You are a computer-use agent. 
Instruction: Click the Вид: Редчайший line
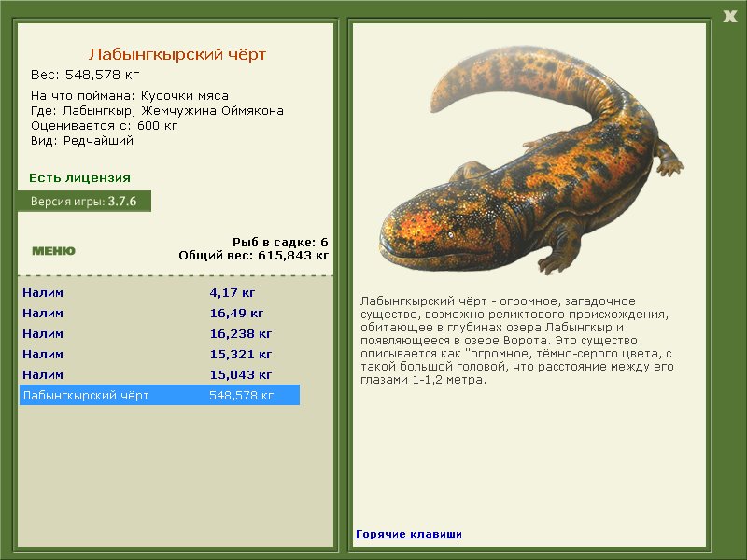coord(82,141)
